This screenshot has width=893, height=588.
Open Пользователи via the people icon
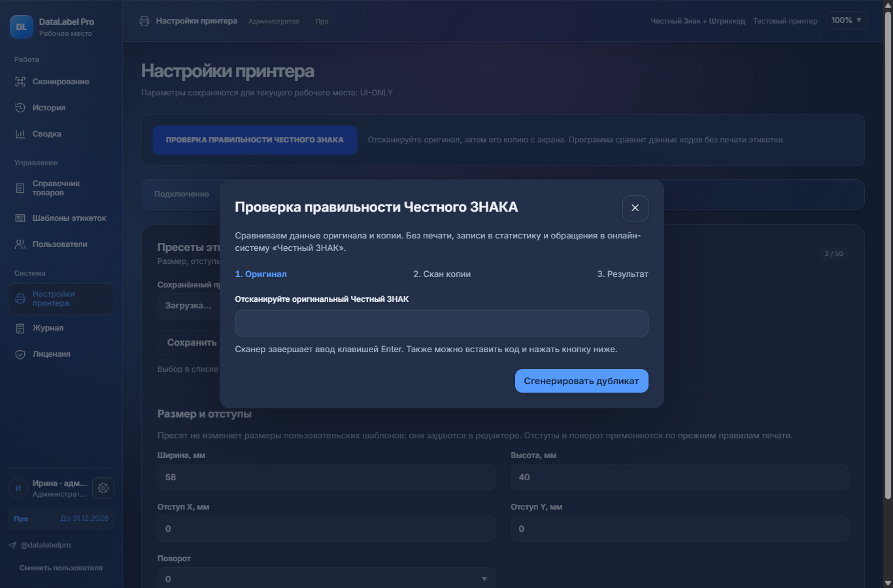20,244
